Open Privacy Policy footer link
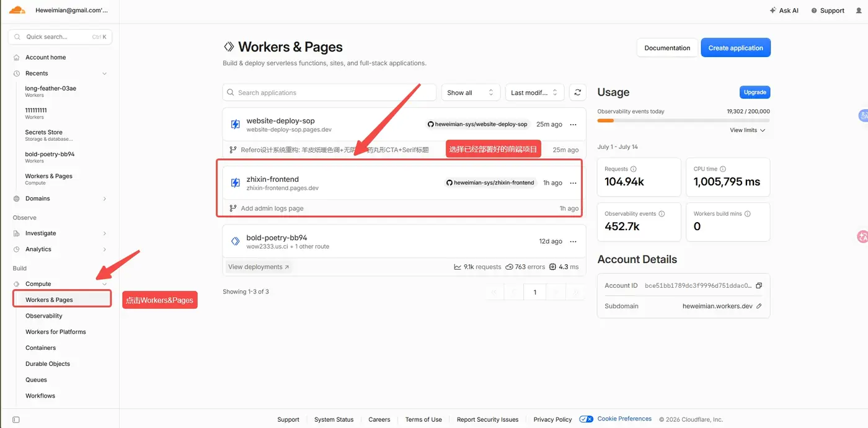 pyautogui.click(x=552, y=419)
